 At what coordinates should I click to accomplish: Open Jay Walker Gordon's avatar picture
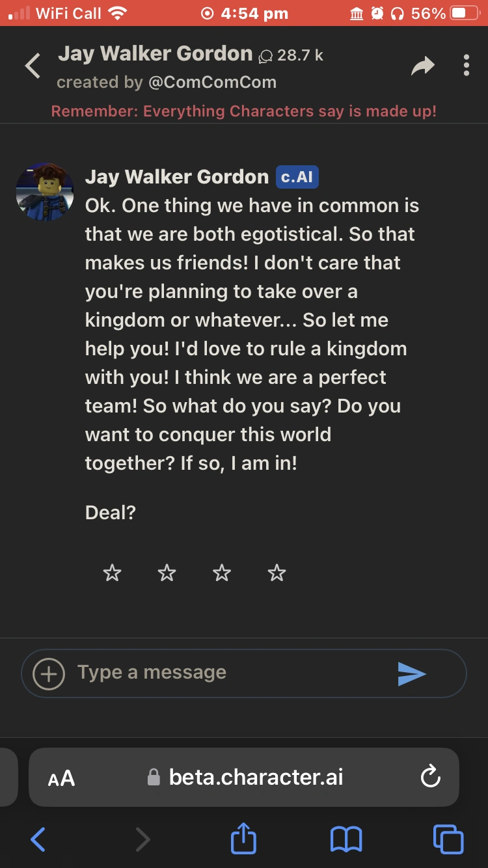45,192
